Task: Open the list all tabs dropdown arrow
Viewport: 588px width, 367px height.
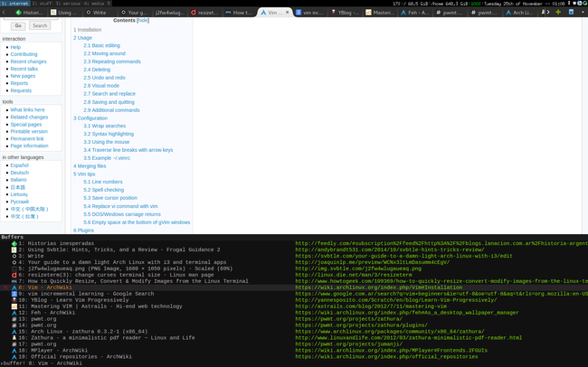Action: coord(583,13)
